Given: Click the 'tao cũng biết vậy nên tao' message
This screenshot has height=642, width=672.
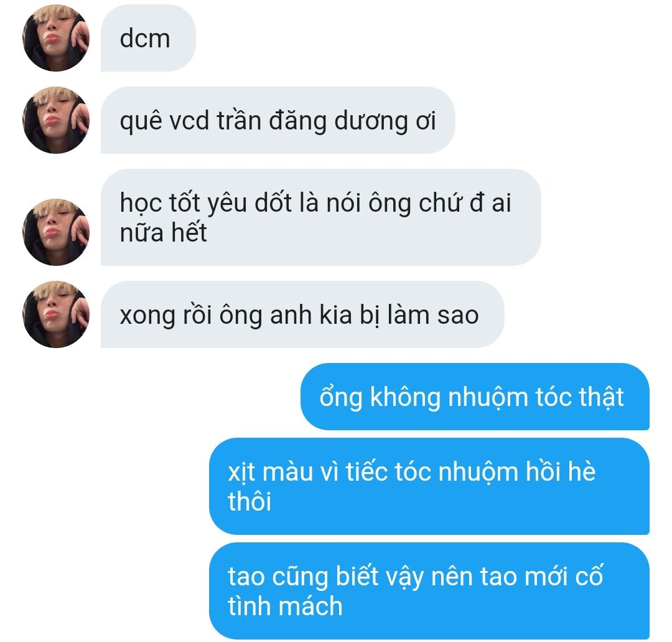Looking at the screenshot, I should (x=429, y=591).
